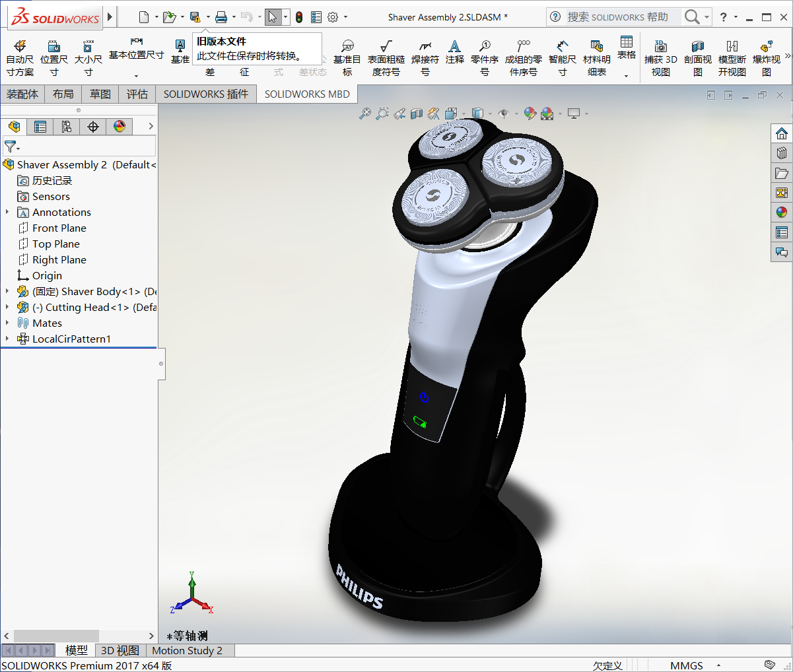Viewport: 793px width, 672px height.
Task: Open the Design Library task pane icon
Action: coord(782,153)
